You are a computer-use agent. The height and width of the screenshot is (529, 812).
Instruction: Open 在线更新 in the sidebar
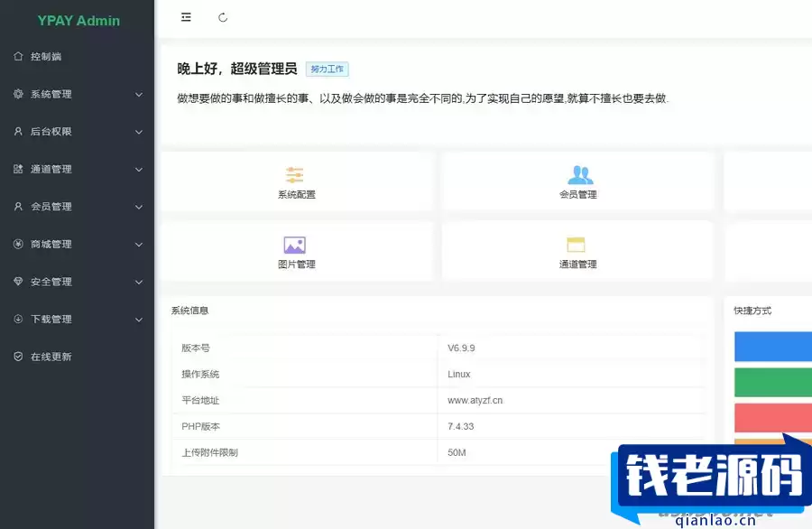(x=77, y=357)
